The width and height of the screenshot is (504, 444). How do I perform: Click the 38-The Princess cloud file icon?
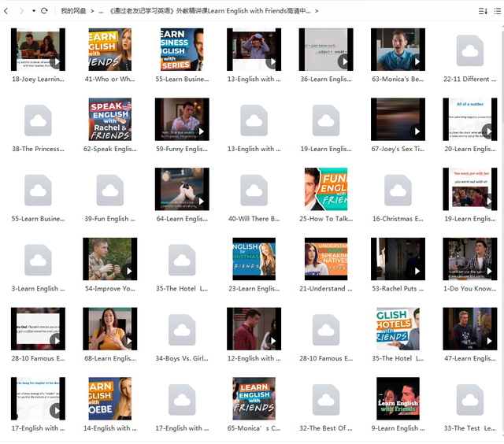(38, 120)
